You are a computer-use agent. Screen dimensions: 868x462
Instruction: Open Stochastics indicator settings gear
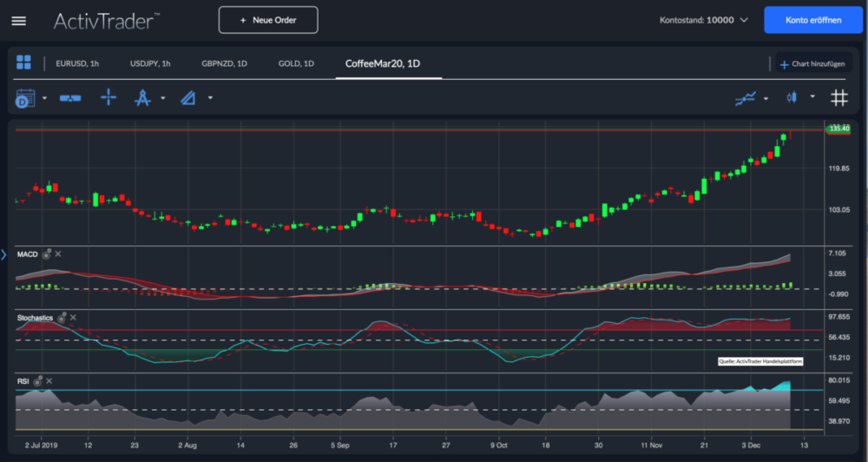(62, 318)
